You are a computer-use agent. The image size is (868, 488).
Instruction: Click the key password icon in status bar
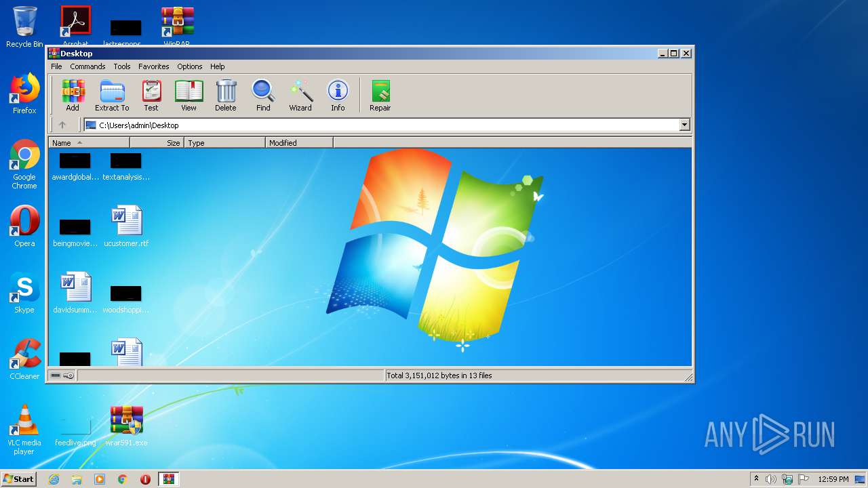68,375
